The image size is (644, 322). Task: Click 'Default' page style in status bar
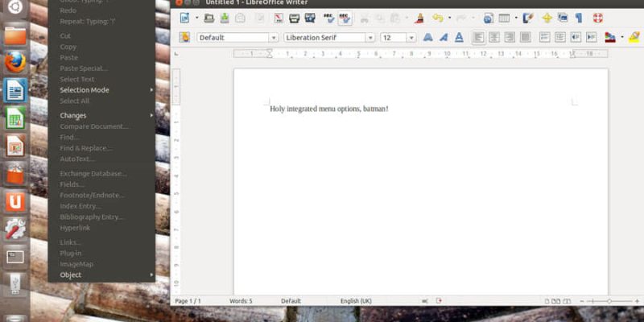(x=291, y=301)
